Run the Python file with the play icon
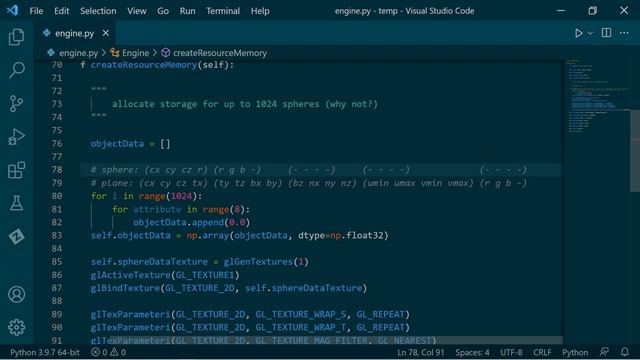Viewport: 640px width, 360px height. tap(578, 33)
